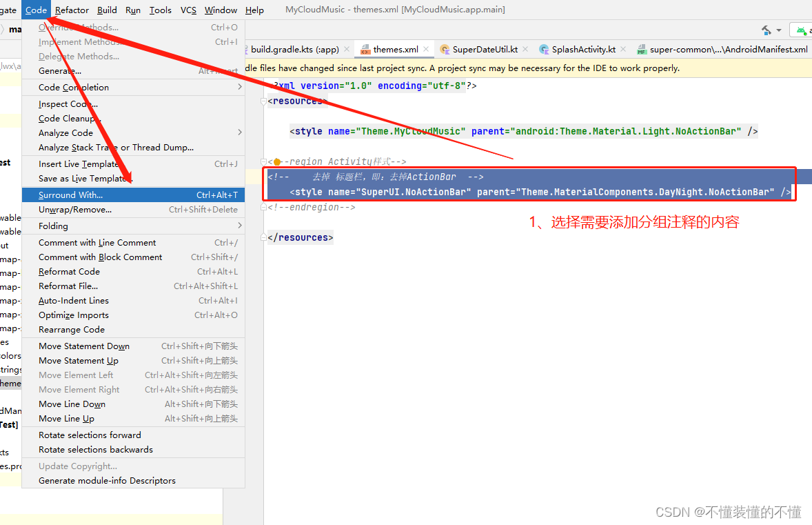Switch to SplashActivity.kt tab
Screen dimensions: 812x525
[x=584, y=49]
